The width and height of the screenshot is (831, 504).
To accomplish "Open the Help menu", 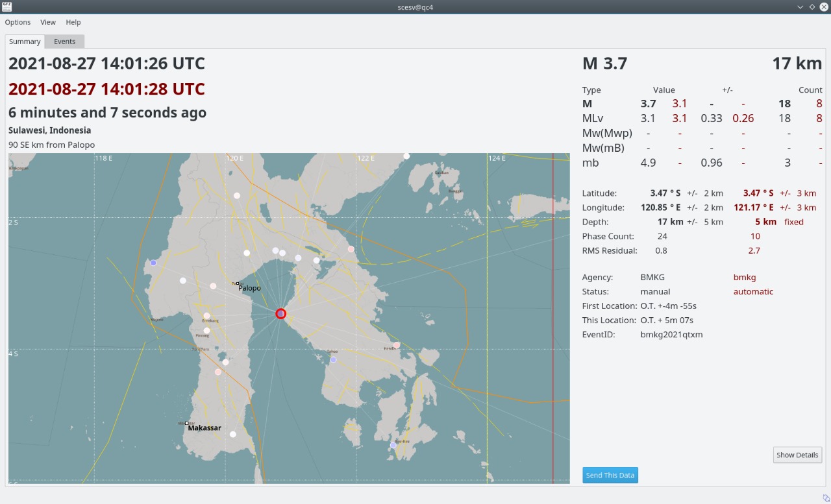I will pos(73,22).
